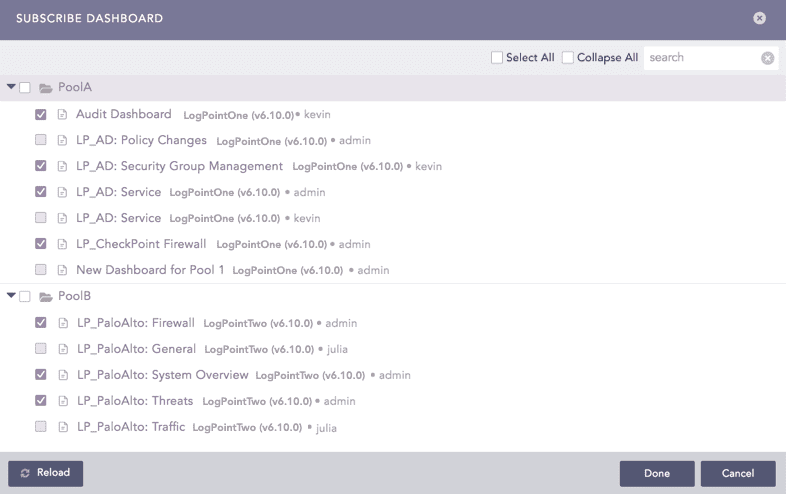
Task: Click document icon beside LP_PaloAlto: Firewall
Action: pyautogui.click(x=63, y=323)
